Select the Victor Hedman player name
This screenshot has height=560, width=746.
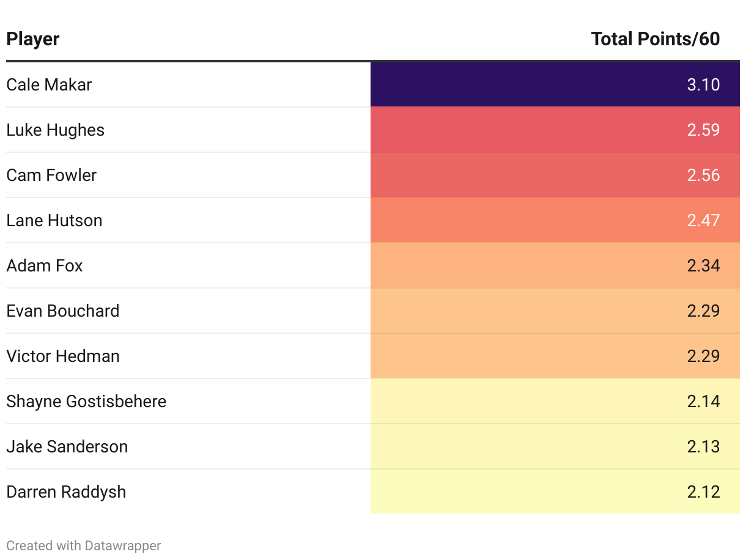click(x=63, y=356)
